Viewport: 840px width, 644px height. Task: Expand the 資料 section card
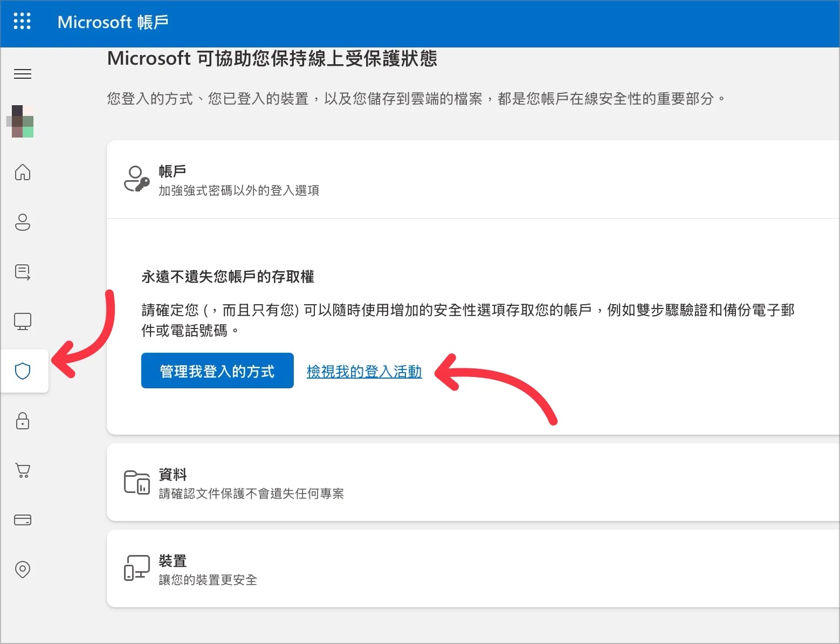[x=473, y=482]
